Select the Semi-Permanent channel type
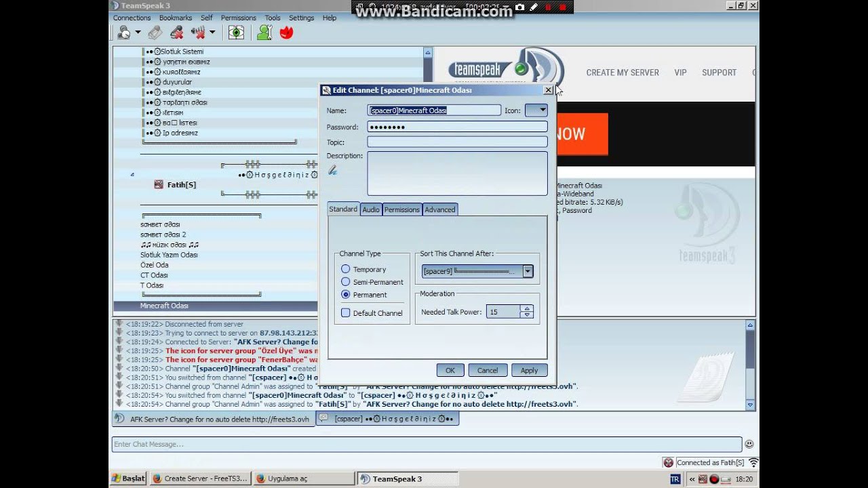This screenshot has width=868, height=488. [346, 282]
